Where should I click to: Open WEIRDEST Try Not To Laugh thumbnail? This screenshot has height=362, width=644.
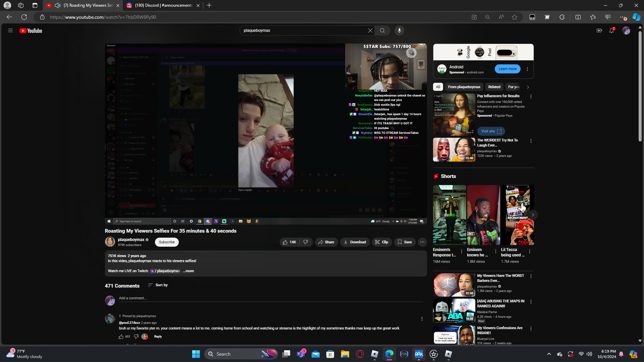pos(454,150)
